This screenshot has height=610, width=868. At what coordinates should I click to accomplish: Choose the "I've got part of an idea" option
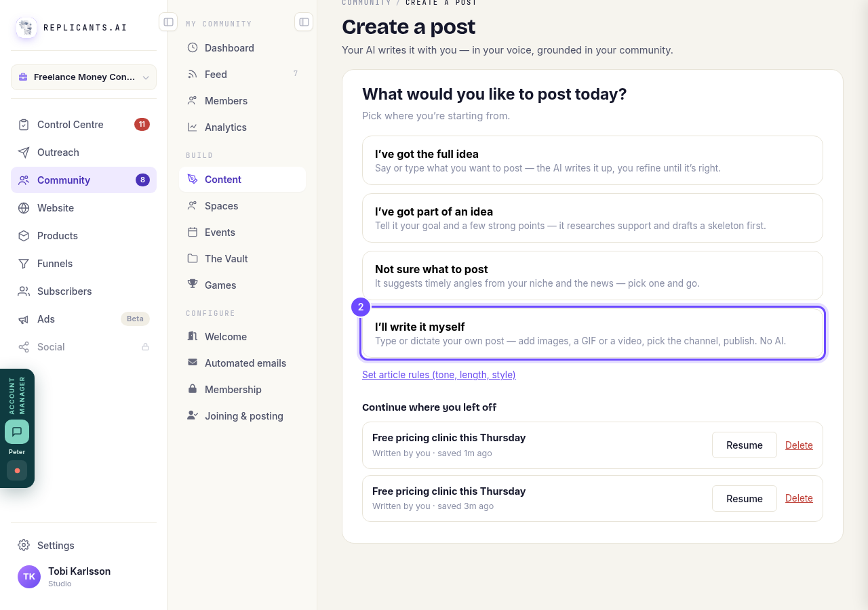pos(593,218)
